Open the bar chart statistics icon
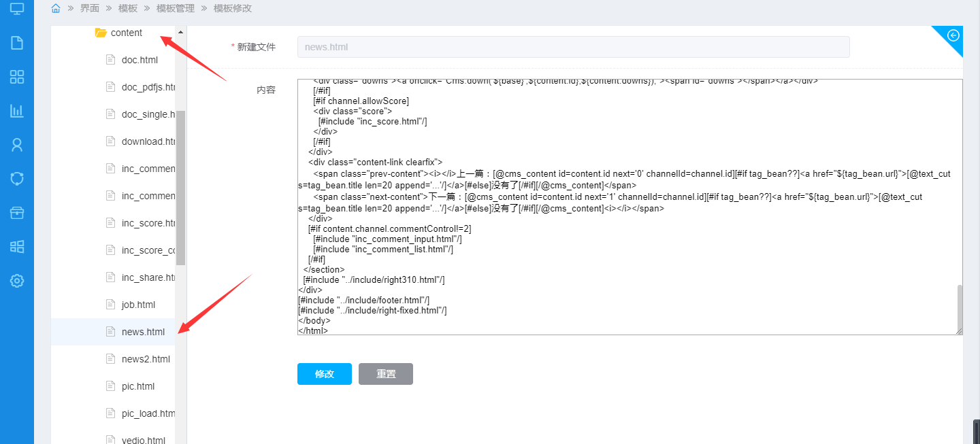Image resolution: width=980 pixels, height=444 pixels. 17,111
